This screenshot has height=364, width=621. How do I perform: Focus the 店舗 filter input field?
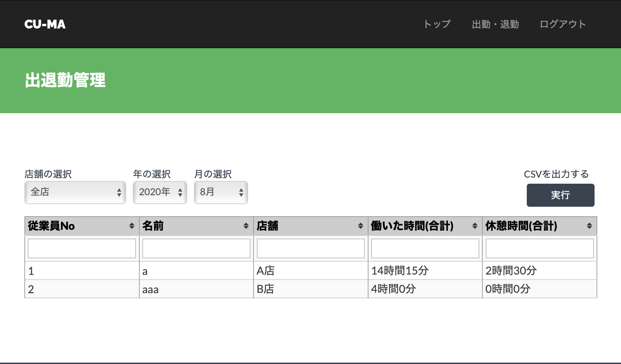tap(311, 248)
